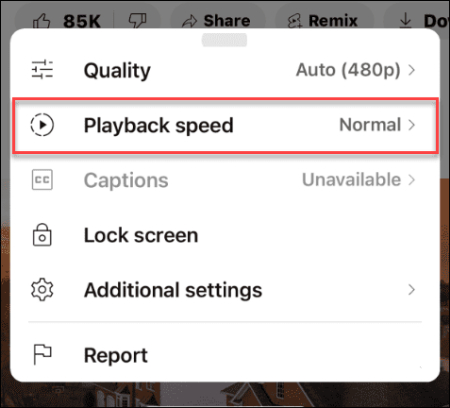Expand the Additional settings chevron
Screen dimensions: 450x408
(412, 290)
